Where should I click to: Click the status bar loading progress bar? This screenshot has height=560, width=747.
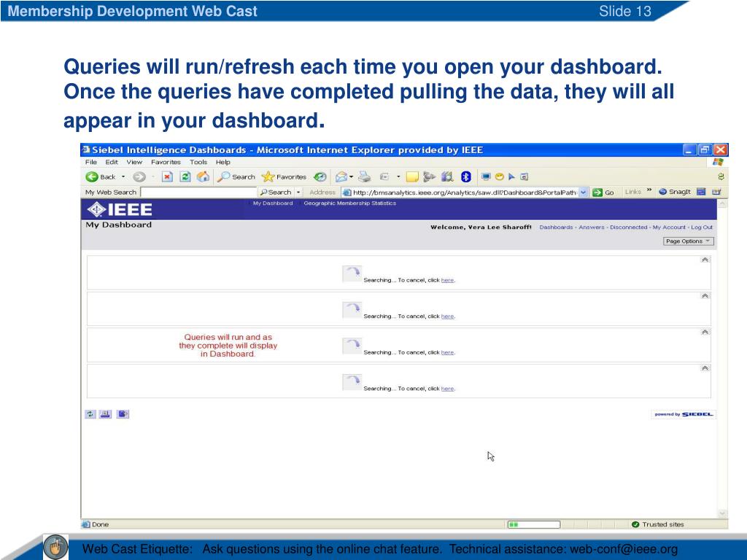click(533, 525)
